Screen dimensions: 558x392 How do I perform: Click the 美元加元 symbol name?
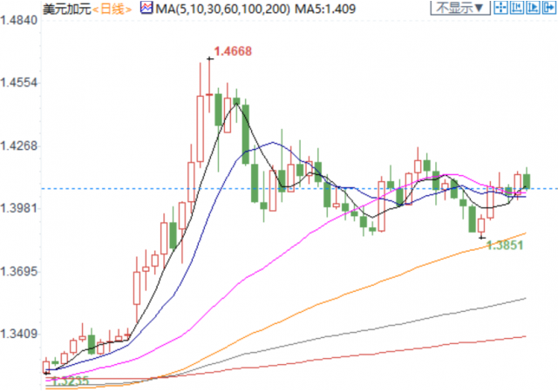67,9
